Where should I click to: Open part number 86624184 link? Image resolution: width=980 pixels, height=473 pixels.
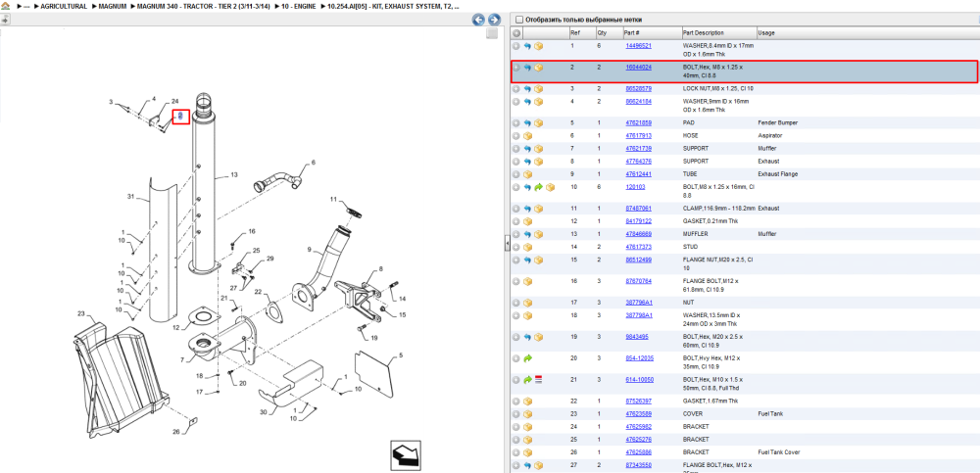point(639,101)
